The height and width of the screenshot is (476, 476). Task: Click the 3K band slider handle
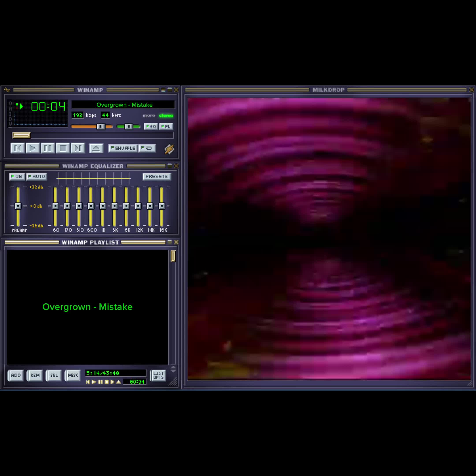tap(114, 206)
